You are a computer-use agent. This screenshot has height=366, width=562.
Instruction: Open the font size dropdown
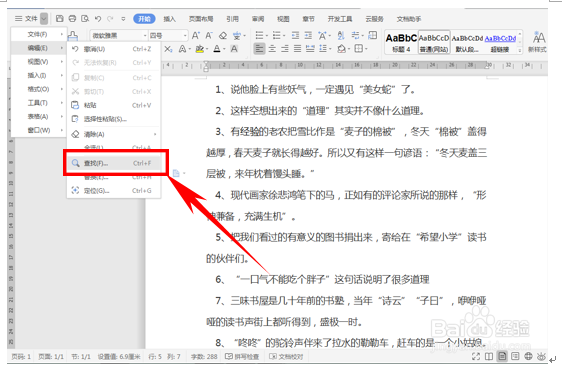(185, 35)
